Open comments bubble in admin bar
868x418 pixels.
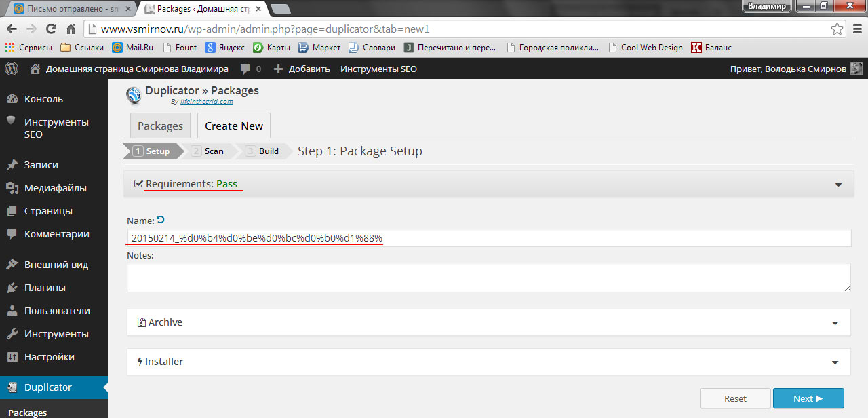click(250, 69)
